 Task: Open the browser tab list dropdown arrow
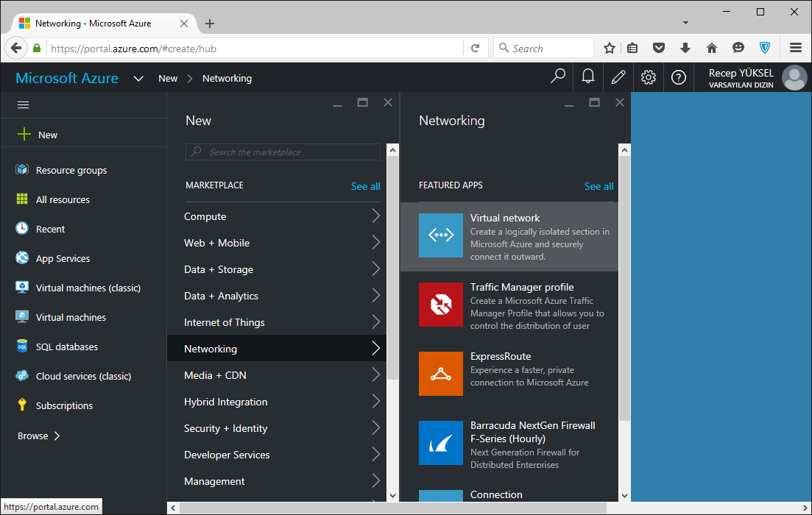(685, 23)
